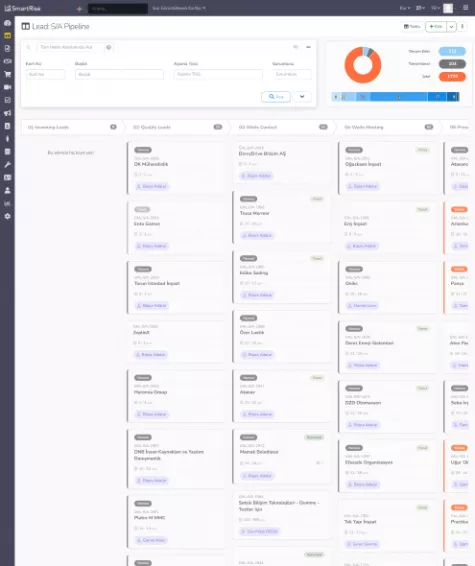
Task: Open the settings gear icon in sidebar
Action: pyautogui.click(x=7, y=216)
